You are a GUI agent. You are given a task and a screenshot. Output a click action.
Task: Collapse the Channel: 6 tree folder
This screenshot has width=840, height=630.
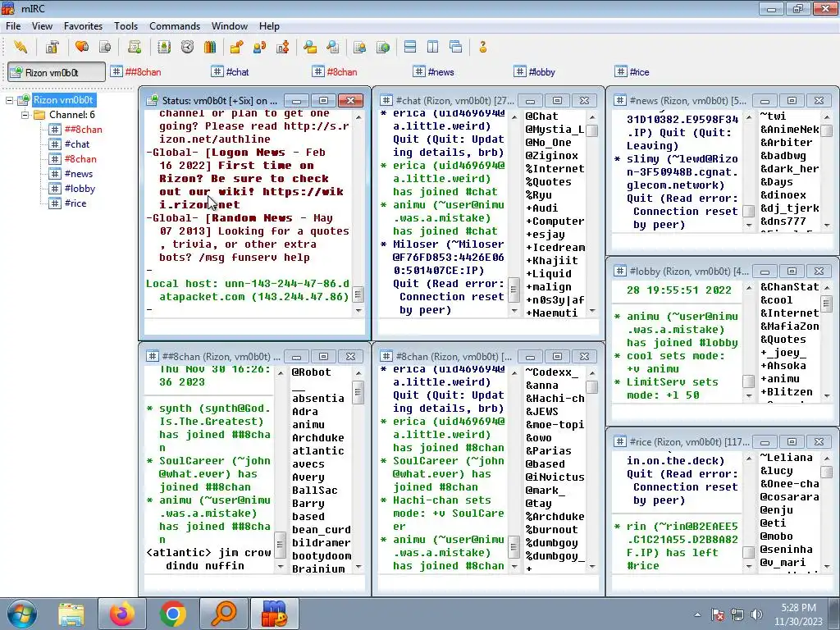coord(25,115)
